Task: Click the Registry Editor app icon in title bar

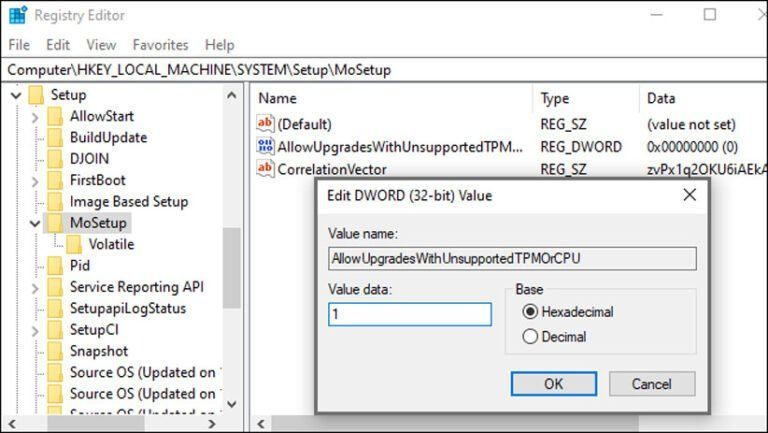Action: 17,15
